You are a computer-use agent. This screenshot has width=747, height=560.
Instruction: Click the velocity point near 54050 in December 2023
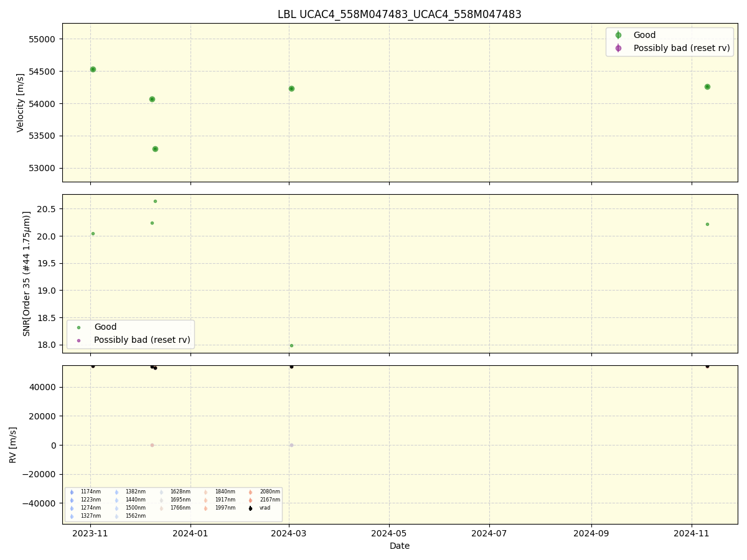pyautogui.click(x=152, y=99)
